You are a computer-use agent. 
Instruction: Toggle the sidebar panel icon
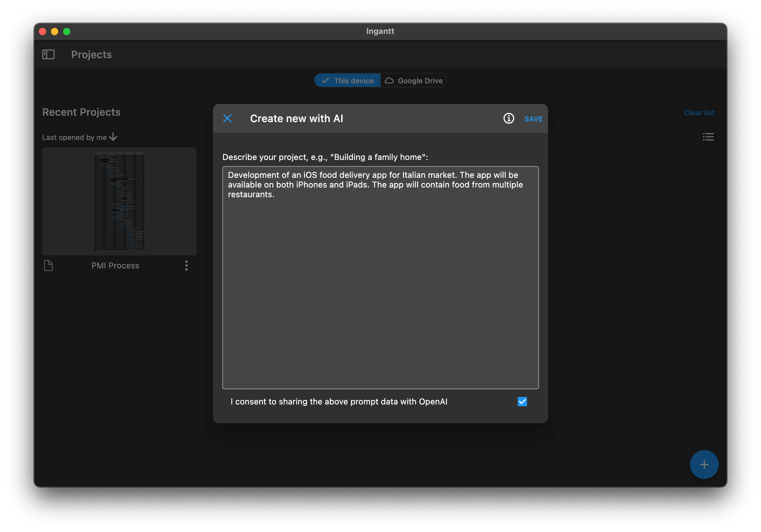(49, 54)
